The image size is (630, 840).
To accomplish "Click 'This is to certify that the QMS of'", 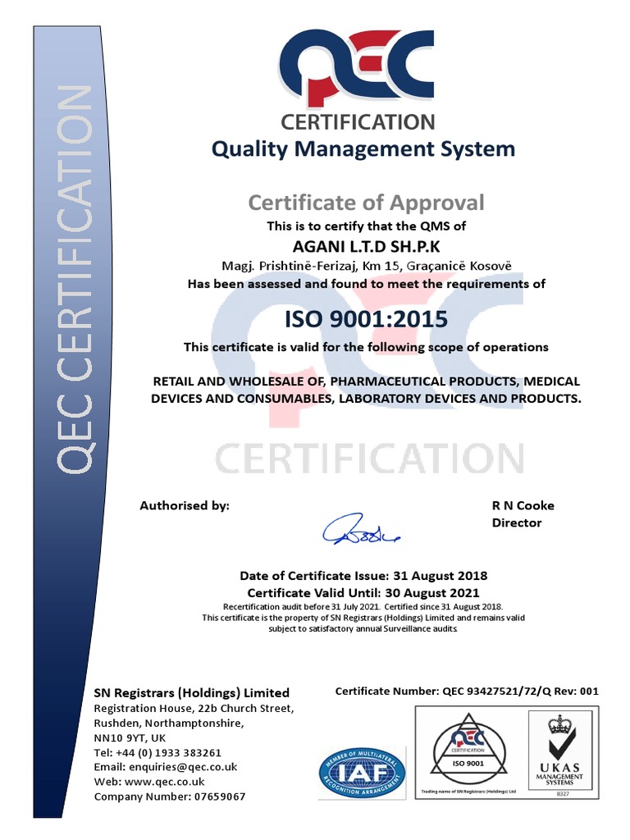I will (x=367, y=226).
